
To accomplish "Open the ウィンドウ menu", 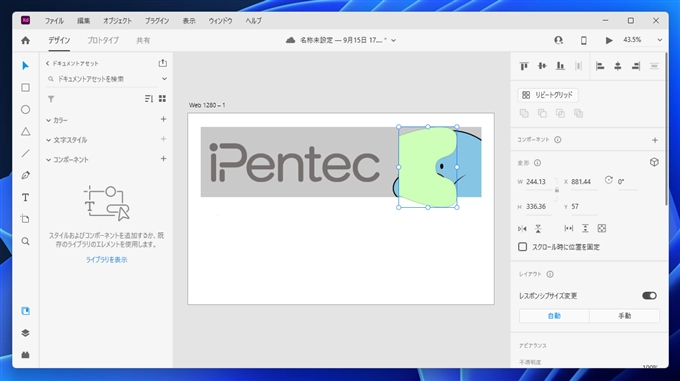I will [220, 21].
